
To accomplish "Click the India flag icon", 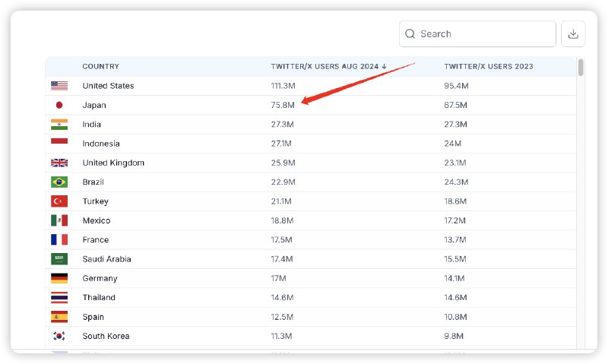I will pyautogui.click(x=59, y=125).
